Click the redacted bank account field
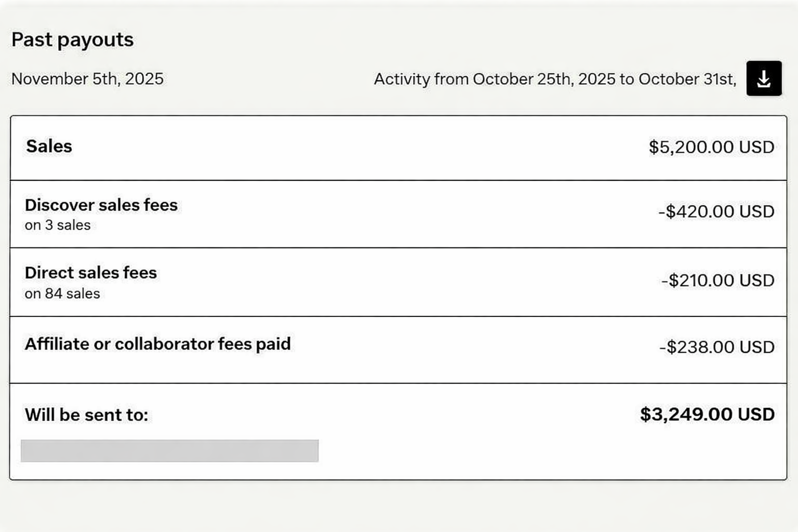 coord(170,450)
